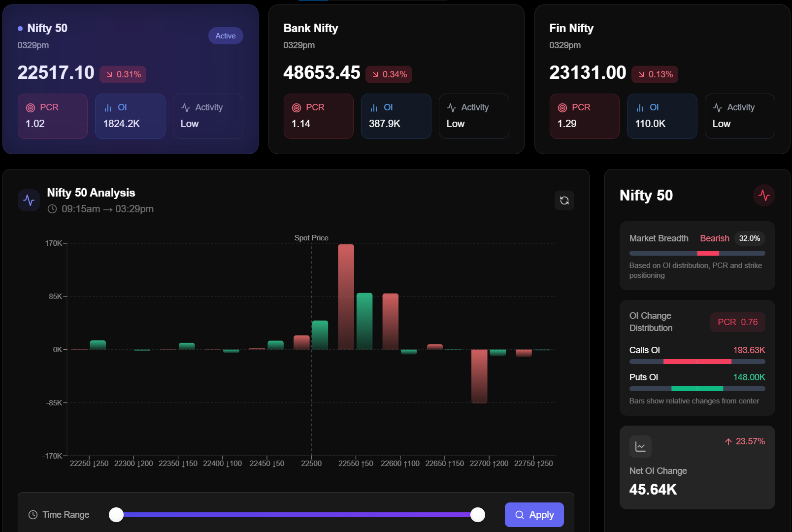Viewport: 792px width, 532px height.
Task: Click the 22250 ↓250 axis label
Action: (x=89, y=464)
